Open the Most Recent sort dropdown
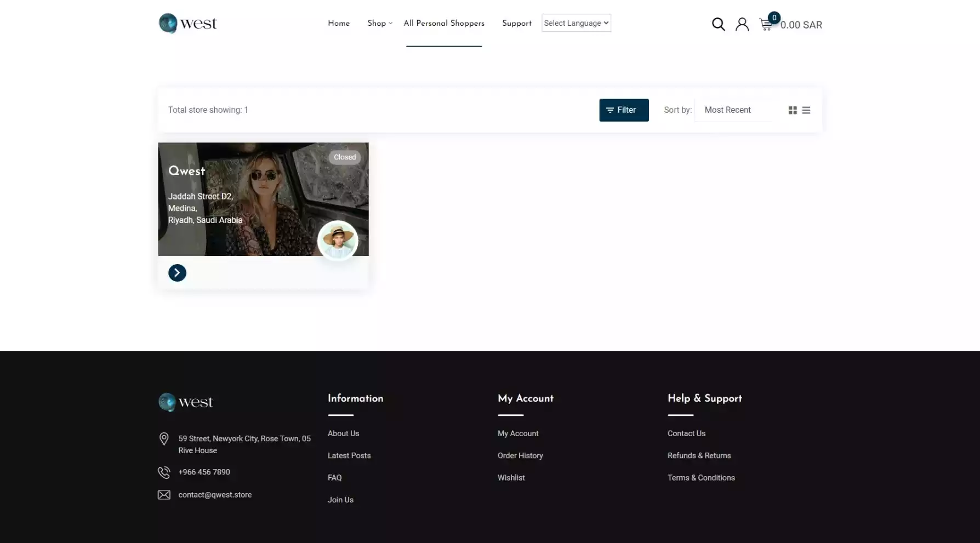 point(733,110)
